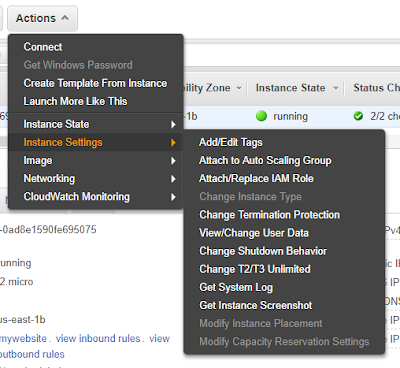Image resolution: width=400 pixels, height=368 pixels.
Task: Open the view inbound rules link
Action: tap(98, 339)
